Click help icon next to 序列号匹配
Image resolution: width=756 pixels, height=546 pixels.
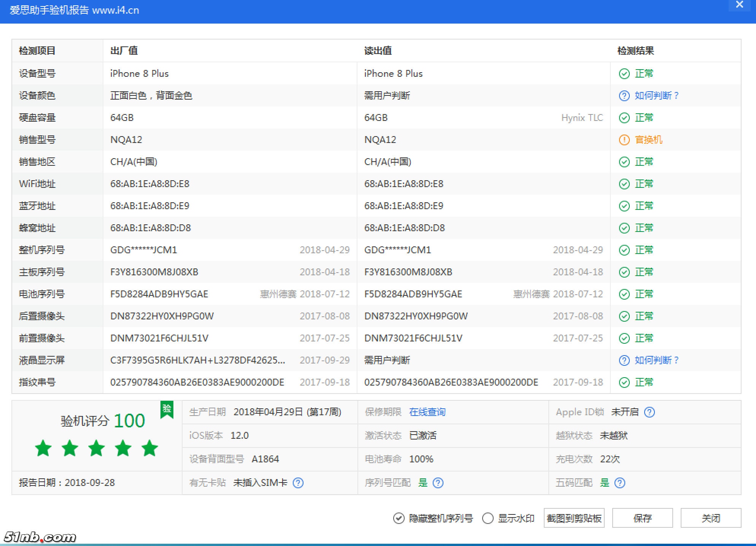click(438, 483)
